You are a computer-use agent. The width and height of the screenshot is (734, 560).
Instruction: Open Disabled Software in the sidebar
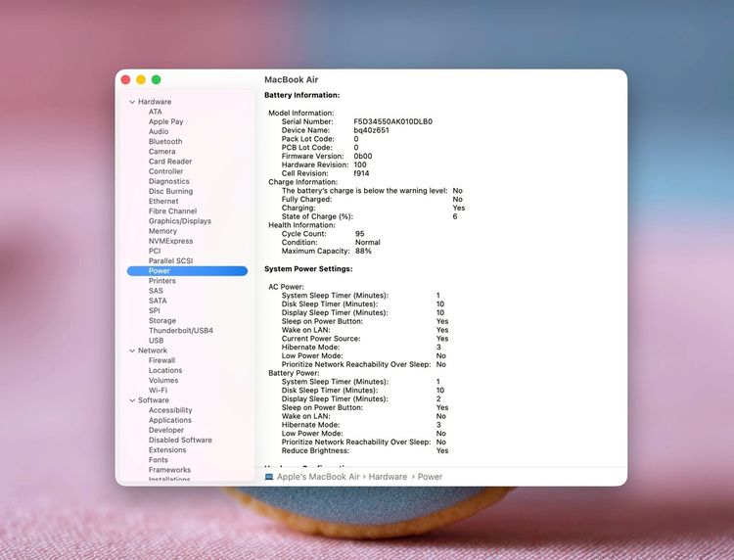pos(180,441)
